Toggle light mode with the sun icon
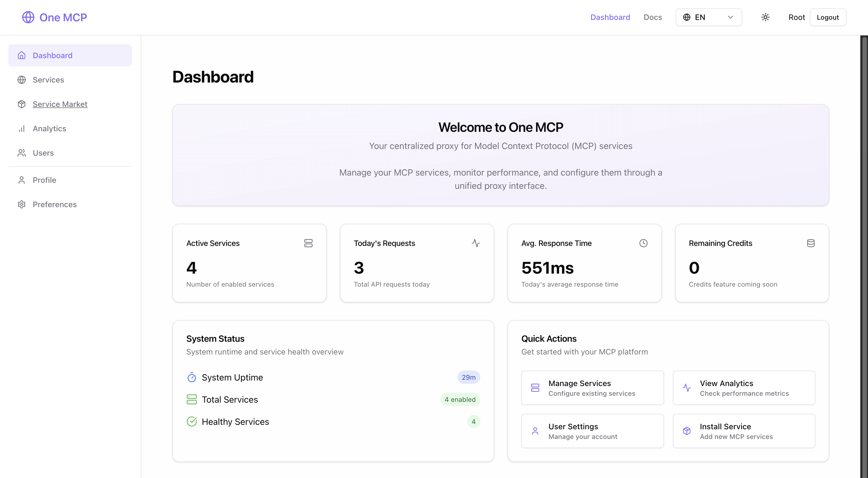The image size is (868, 478). point(765,17)
